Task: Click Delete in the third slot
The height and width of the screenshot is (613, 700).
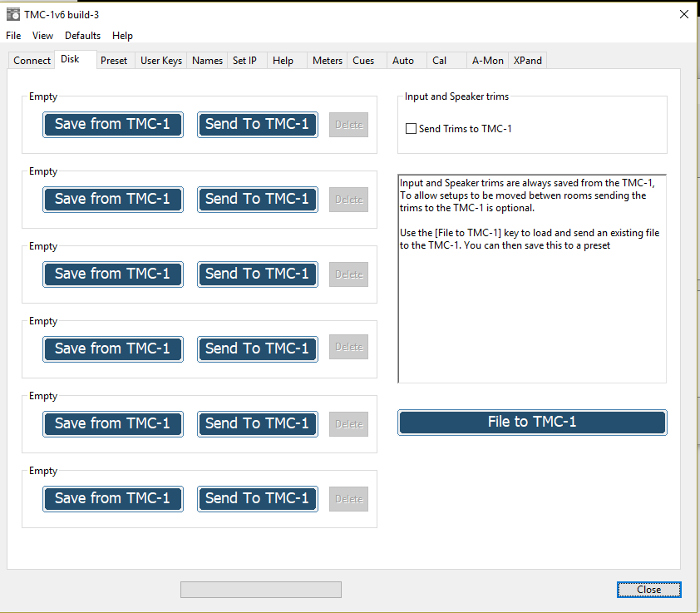Action: [348, 274]
